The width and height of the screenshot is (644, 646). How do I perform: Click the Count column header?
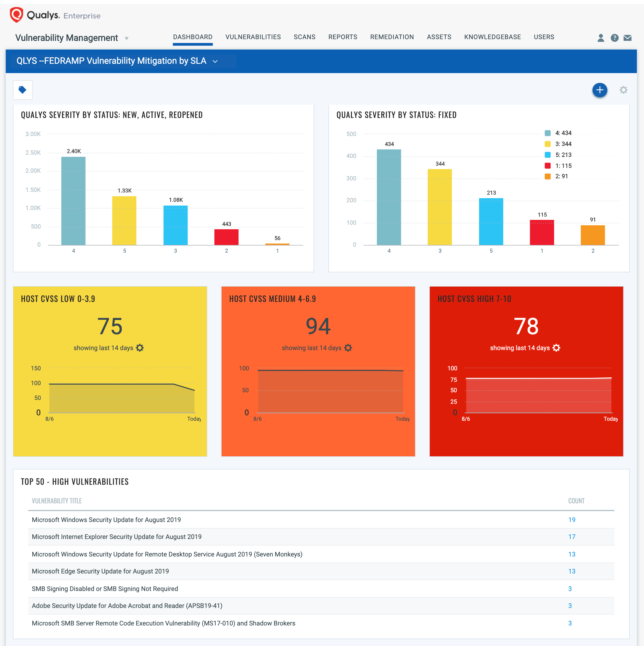click(x=576, y=501)
